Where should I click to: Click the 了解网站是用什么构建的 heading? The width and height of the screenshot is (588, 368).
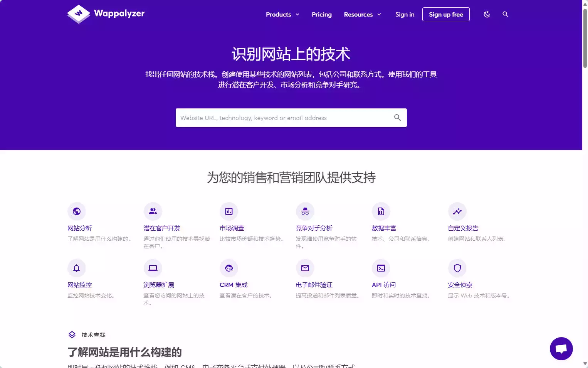[x=124, y=352]
